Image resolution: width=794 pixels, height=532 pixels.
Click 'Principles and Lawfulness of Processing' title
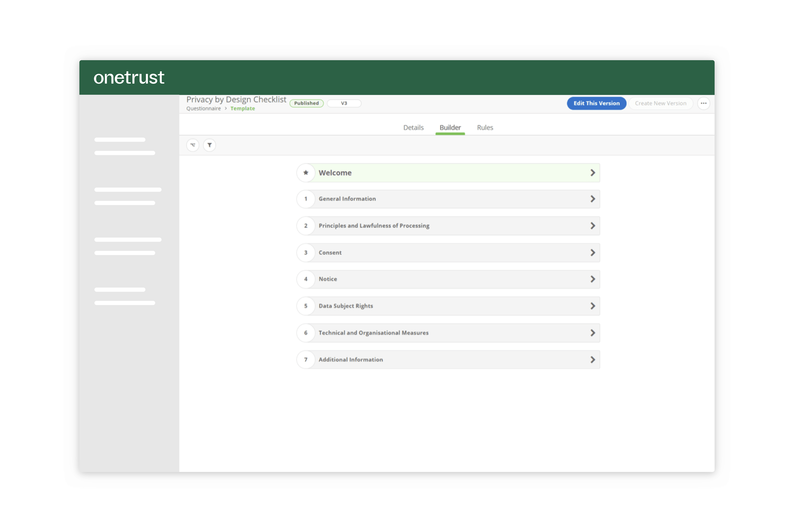point(374,226)
